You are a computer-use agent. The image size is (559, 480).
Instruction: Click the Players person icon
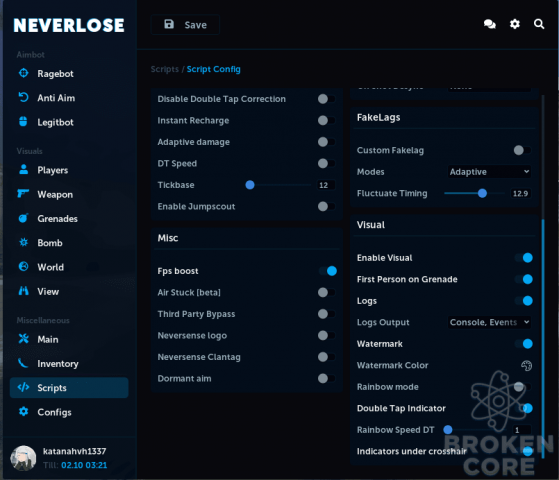tap(24, 169)
